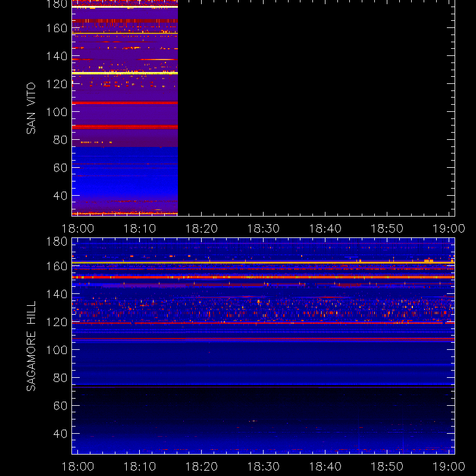Click 18:30 time label under San Vito plot
This screenshot has height=476, width=476.
(264, 228)
